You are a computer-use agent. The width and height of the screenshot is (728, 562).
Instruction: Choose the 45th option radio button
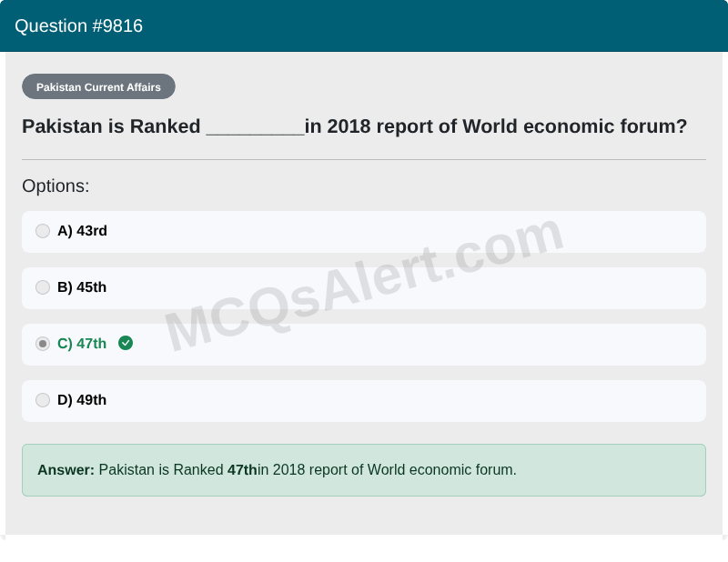(43, 287)
